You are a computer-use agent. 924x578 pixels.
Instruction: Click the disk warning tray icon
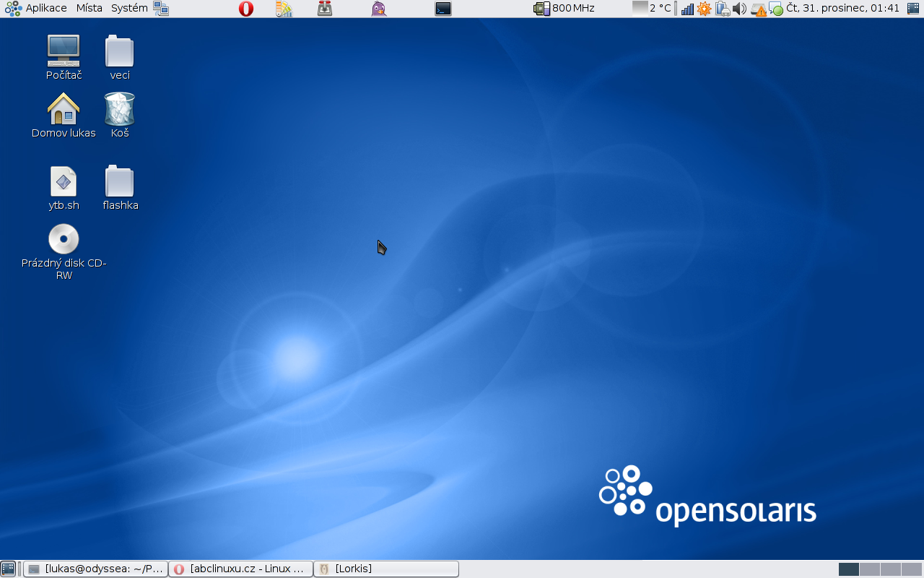[x=758, y=9]
